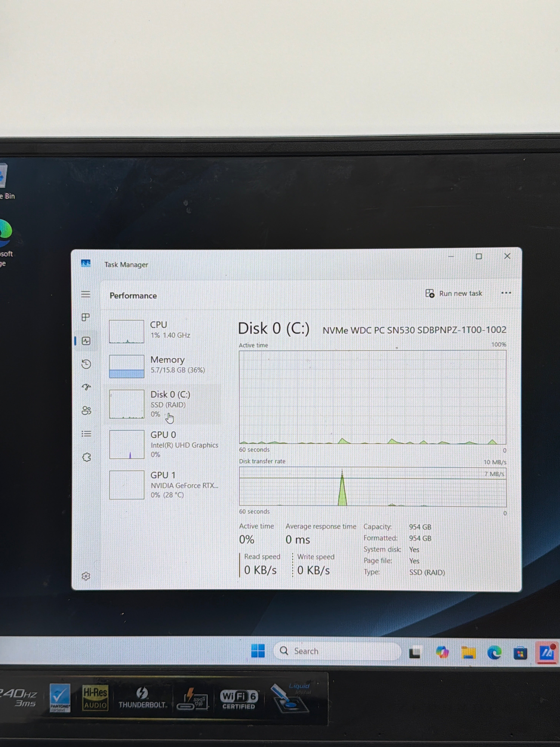Click the Capacity value 954 GB
The height and width of the screenshot is (747, 560).
click(x=420, y=527)
